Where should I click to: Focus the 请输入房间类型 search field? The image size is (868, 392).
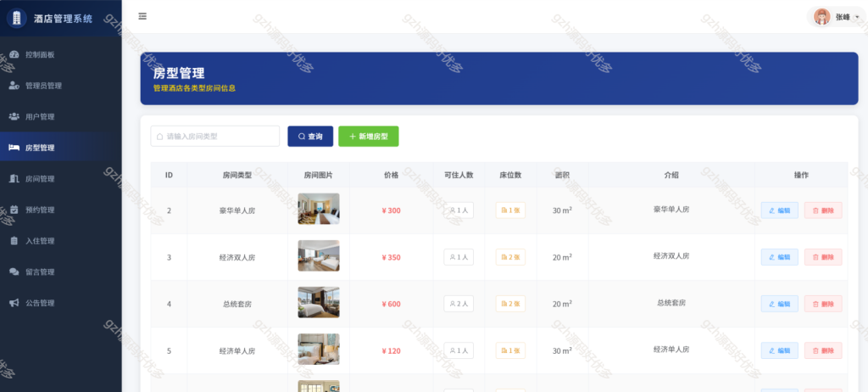click(x=214, y=136)
